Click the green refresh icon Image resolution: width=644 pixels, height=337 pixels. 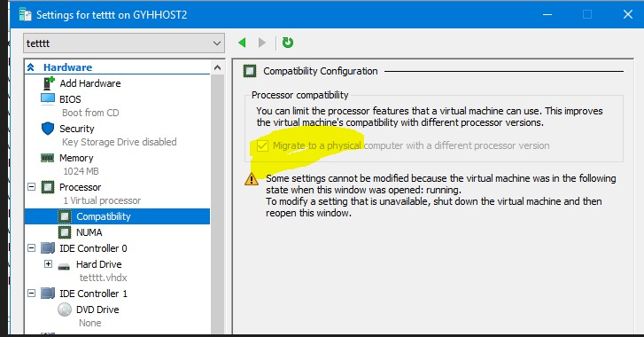(288, 43)
